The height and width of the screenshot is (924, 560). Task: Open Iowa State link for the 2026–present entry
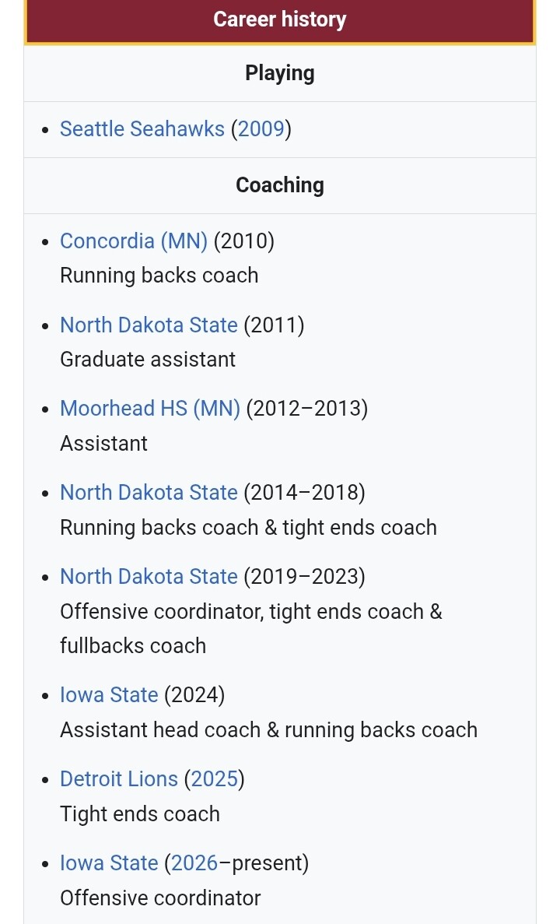click(109, 864)
